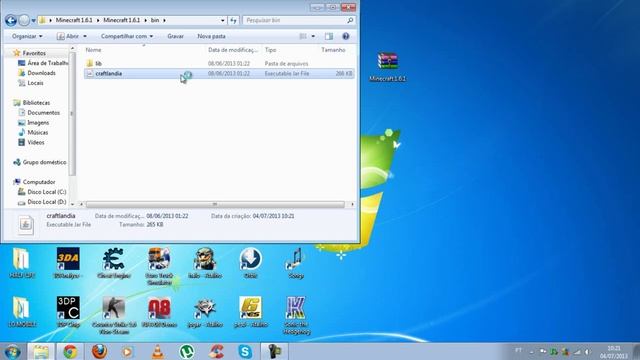The height and width of the screenshot is (360, 640).
Task: Open the Songr music note shortcut
Action: pos(296,263)
